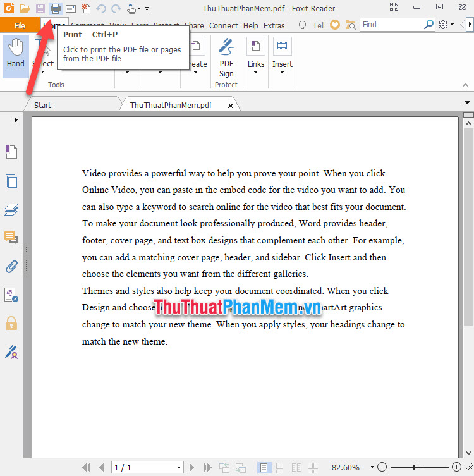Open the Bookmarks panel icon
Image resolution: width=474 pixels, height=476 pixels.
click(11, 152)
